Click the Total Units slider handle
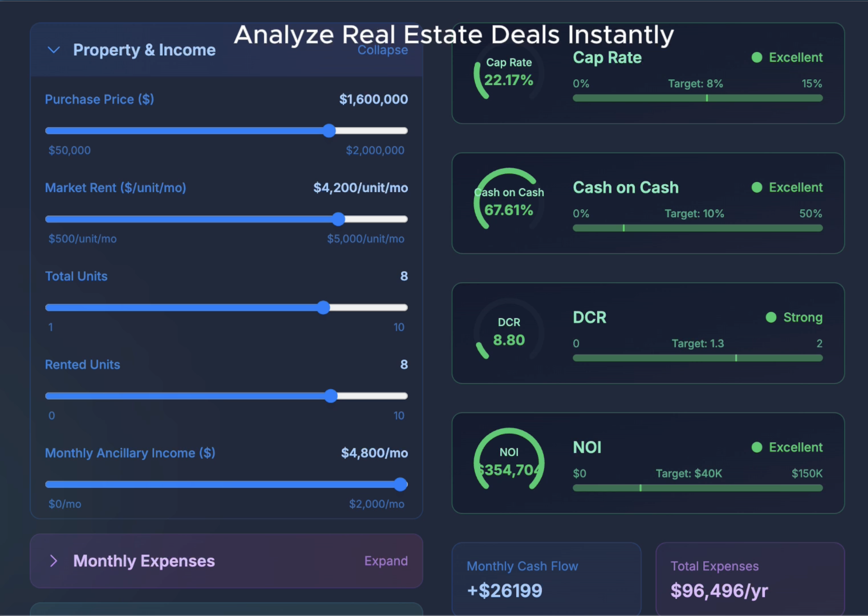868x616 pixels. (323, 307)
